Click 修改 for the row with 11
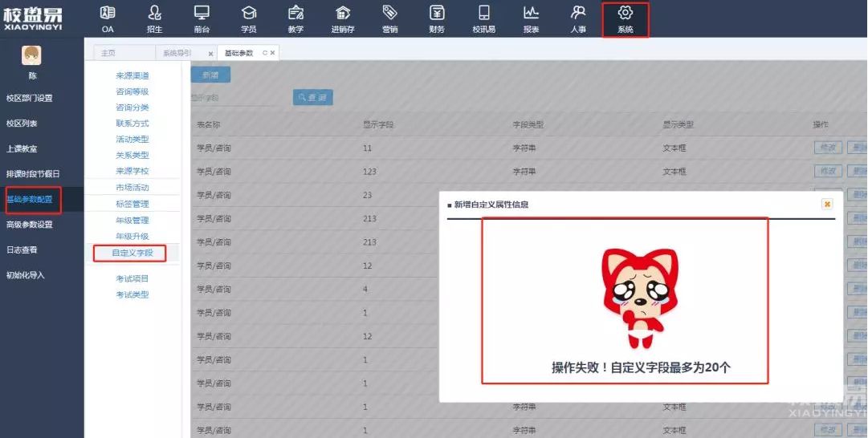 828,148
